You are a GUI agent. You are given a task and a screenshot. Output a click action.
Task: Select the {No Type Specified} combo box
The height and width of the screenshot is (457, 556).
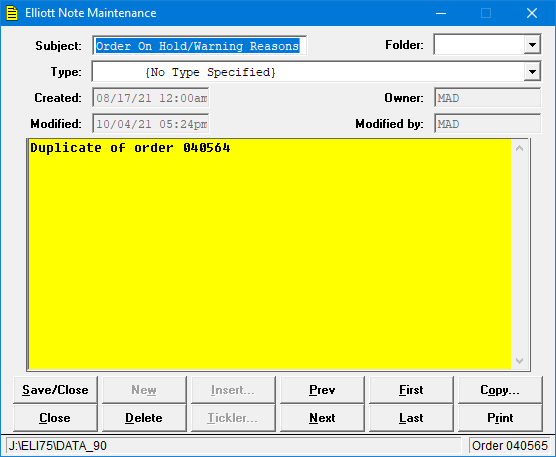(x=316, y=72)
